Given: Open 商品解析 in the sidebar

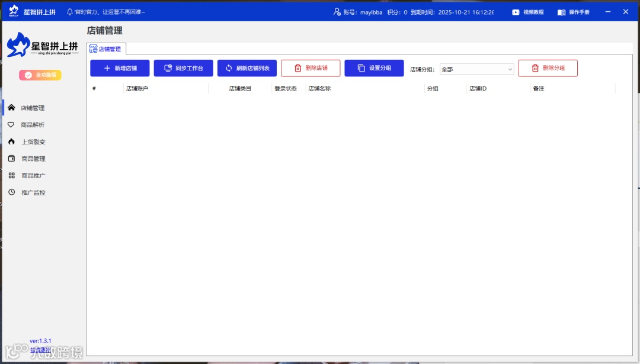Looking at the screenshot, I should coord(33,125).
